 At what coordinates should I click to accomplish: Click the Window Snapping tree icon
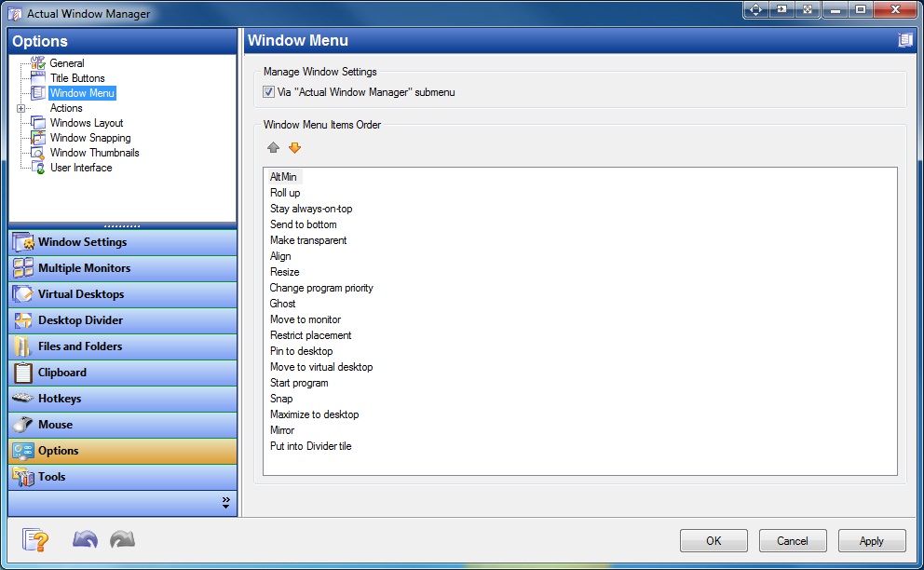[x=38, y=137]
